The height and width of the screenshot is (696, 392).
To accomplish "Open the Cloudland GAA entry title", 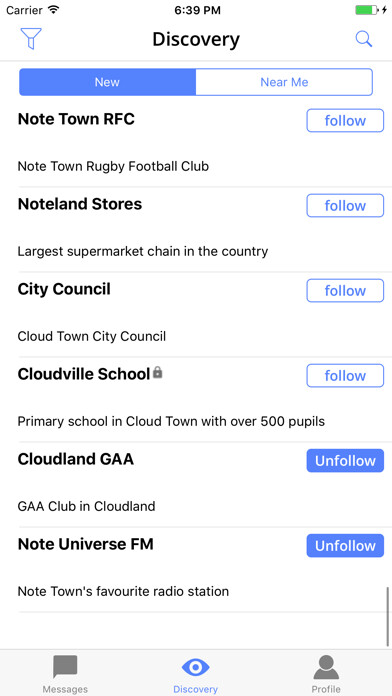I will tap(75, 459).
